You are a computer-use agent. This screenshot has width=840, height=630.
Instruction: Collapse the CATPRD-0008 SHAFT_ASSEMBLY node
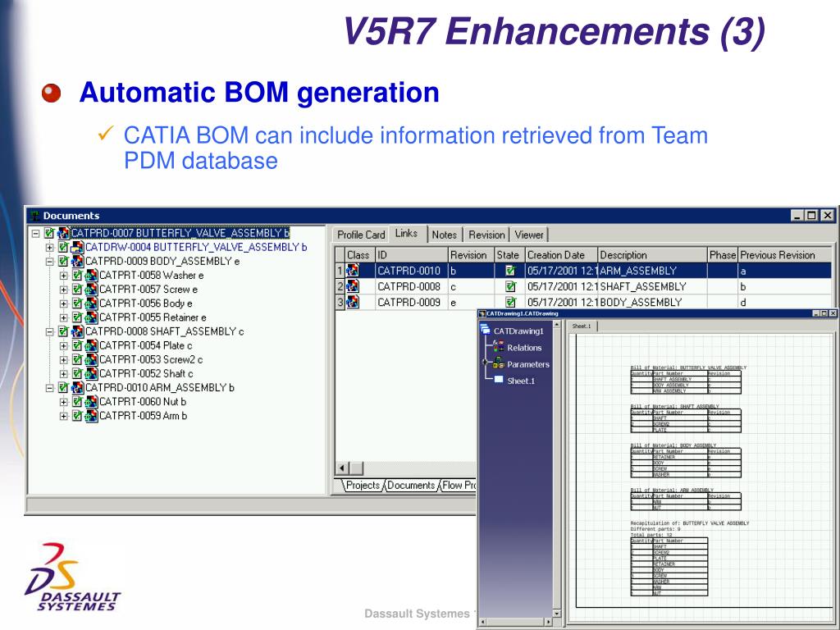(x=49, y=331)
